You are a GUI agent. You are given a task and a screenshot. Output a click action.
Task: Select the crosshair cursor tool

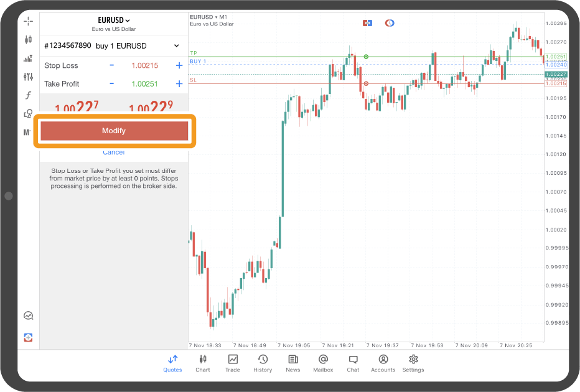point(28,21)
